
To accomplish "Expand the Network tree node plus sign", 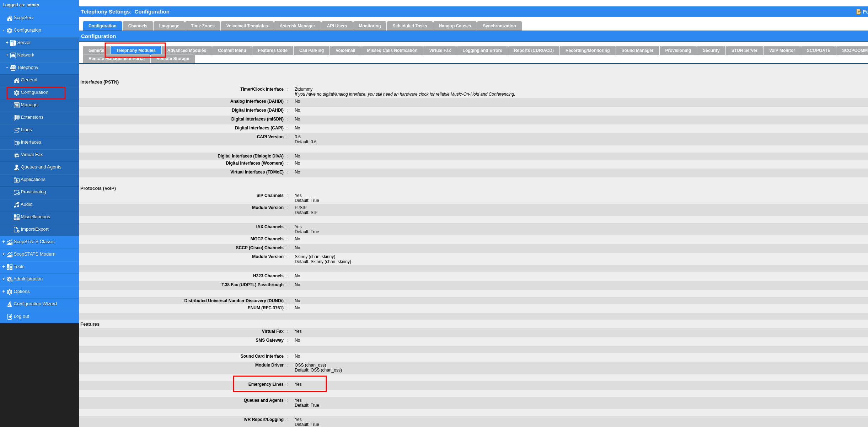I will tap(7, 55).
